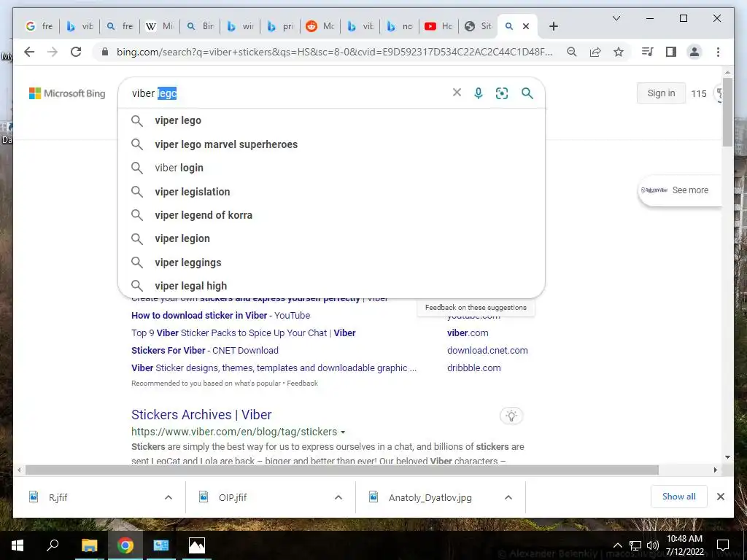This screenshot has height=560, width=747.
Task: Open the tab search chevron
Action: (616, 18)
